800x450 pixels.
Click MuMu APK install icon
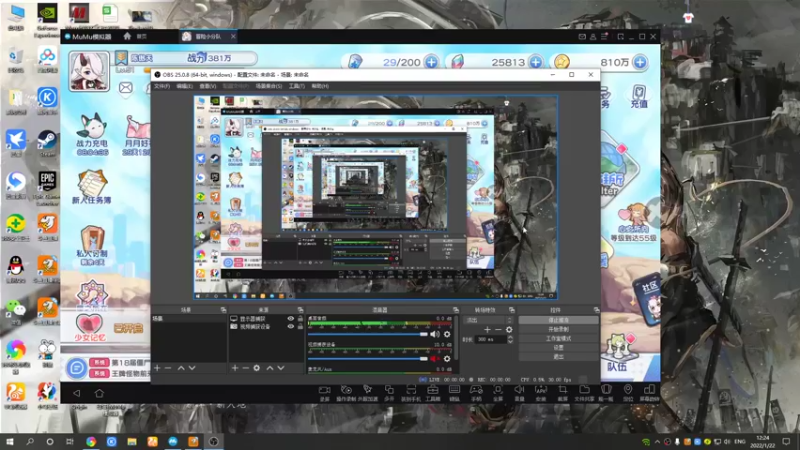click(541, 393)
